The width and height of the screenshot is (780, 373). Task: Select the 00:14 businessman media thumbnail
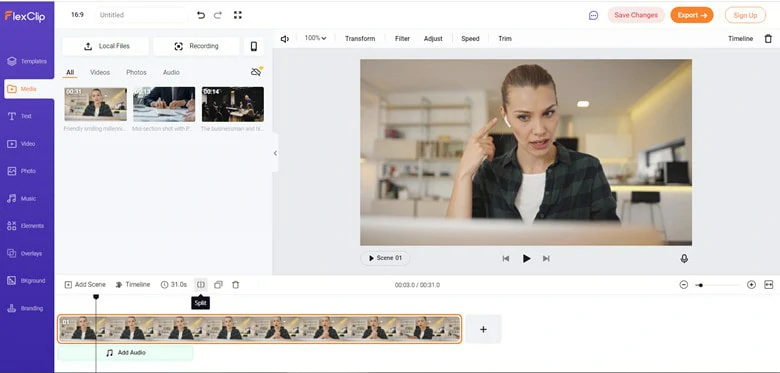tap(233, 104)
